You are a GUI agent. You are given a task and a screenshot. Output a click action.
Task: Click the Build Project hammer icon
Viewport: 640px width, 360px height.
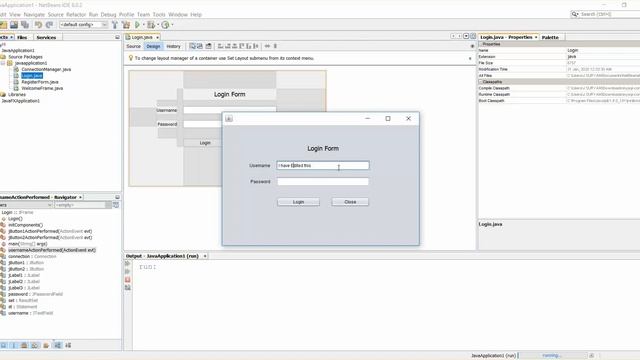tap(115, 25)
